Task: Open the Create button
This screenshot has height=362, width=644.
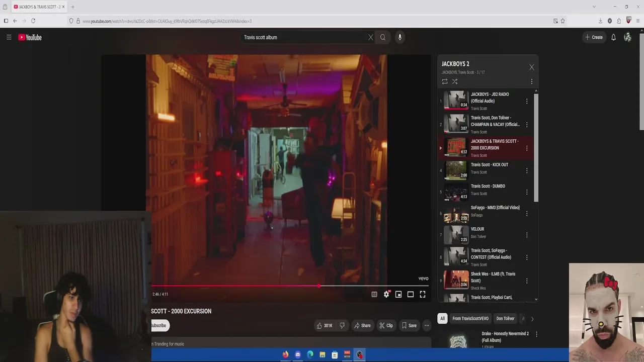Action: coord(594,37)
